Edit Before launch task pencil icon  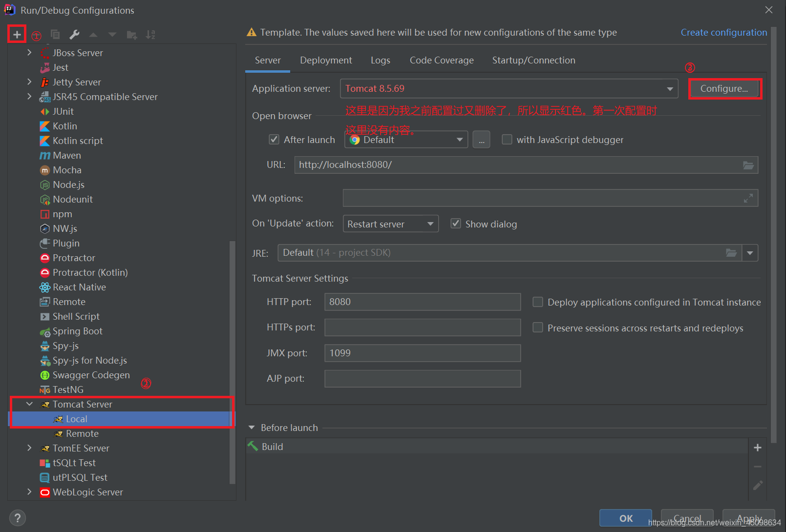click(758, 485)
